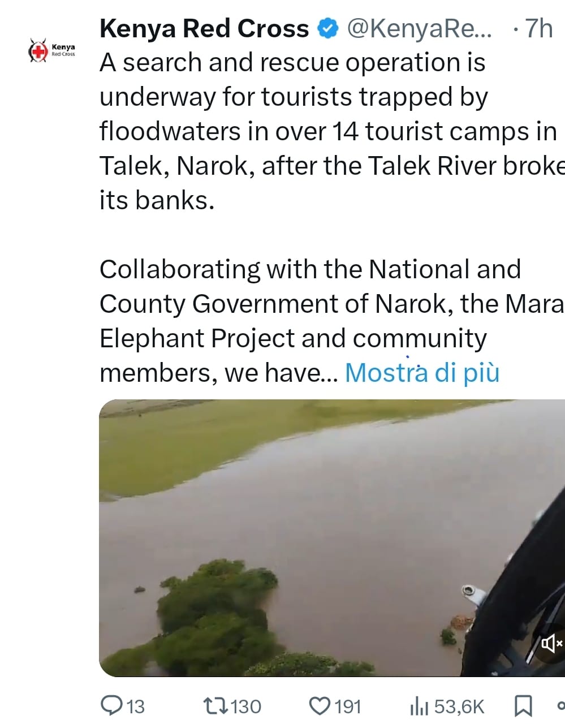Play the flooded river video
Viewport: 565px width, 728px height.
332,537
